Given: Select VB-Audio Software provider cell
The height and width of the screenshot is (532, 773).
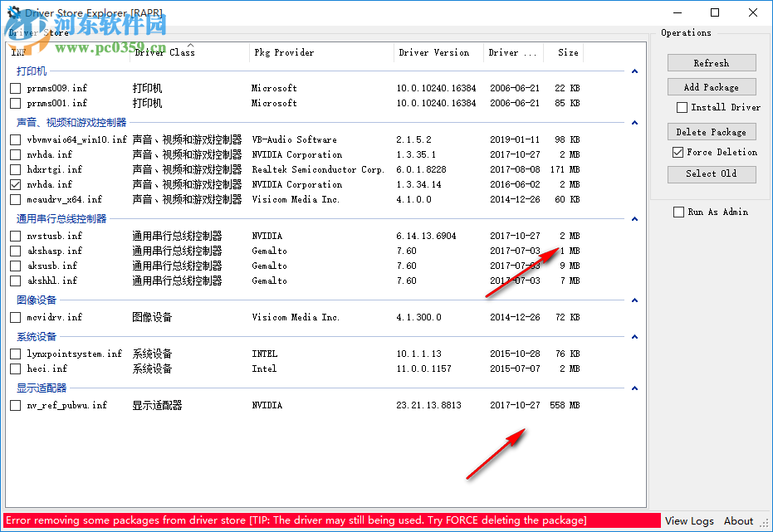Looking at the screenshot, I should 294,140.
